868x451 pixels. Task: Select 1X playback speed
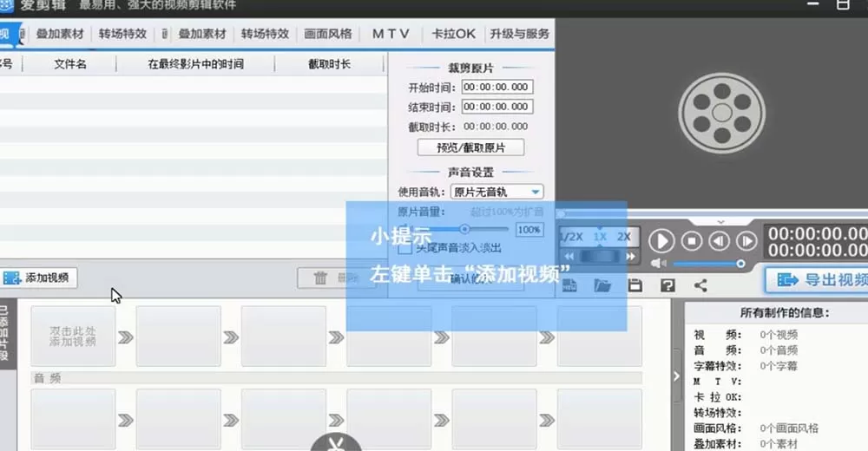[x=600, y=237]
